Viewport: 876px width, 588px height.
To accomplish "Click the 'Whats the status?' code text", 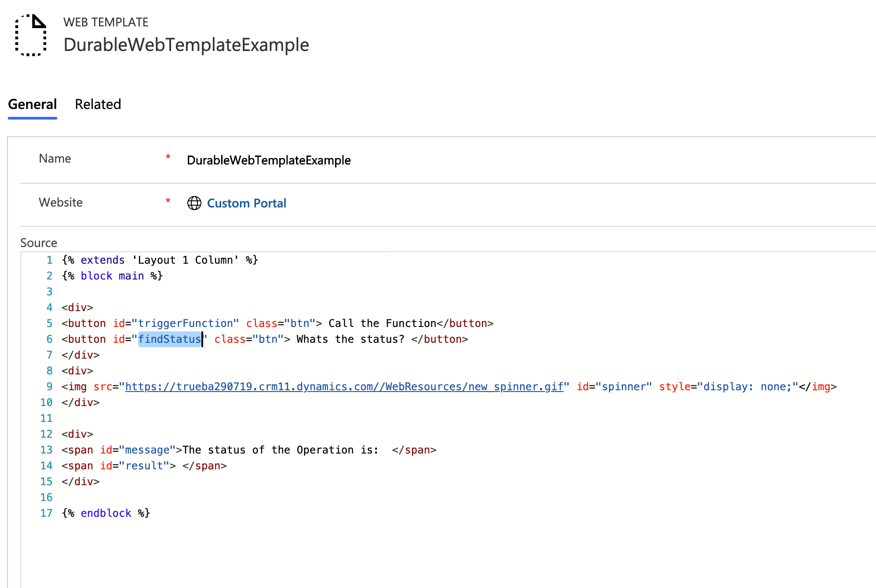I will tap(350, 339).
